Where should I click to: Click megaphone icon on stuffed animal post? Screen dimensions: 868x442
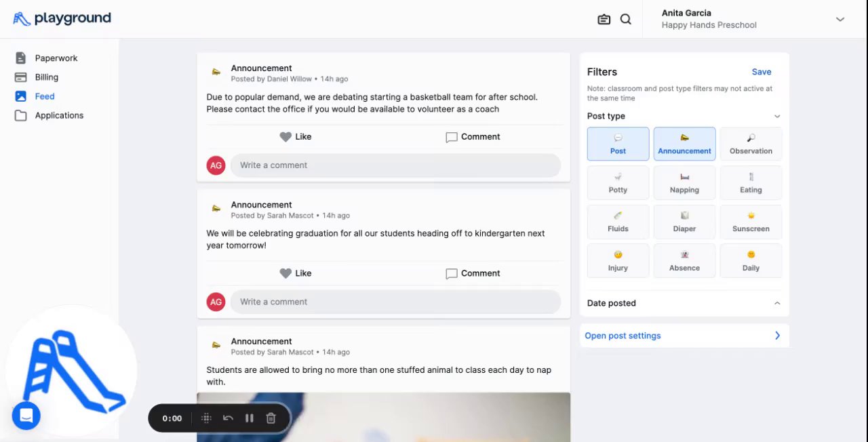tap(216, 346)
